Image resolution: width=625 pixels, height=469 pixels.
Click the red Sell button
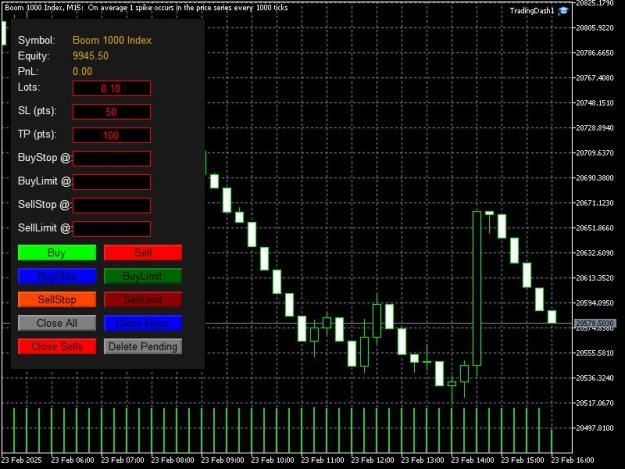tap(143, 253)
